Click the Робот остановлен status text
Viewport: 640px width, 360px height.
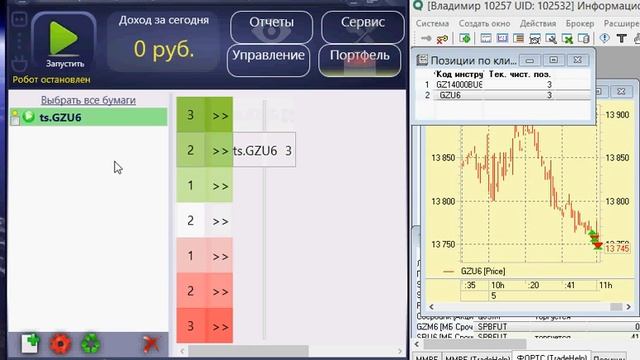coord(51,80)
